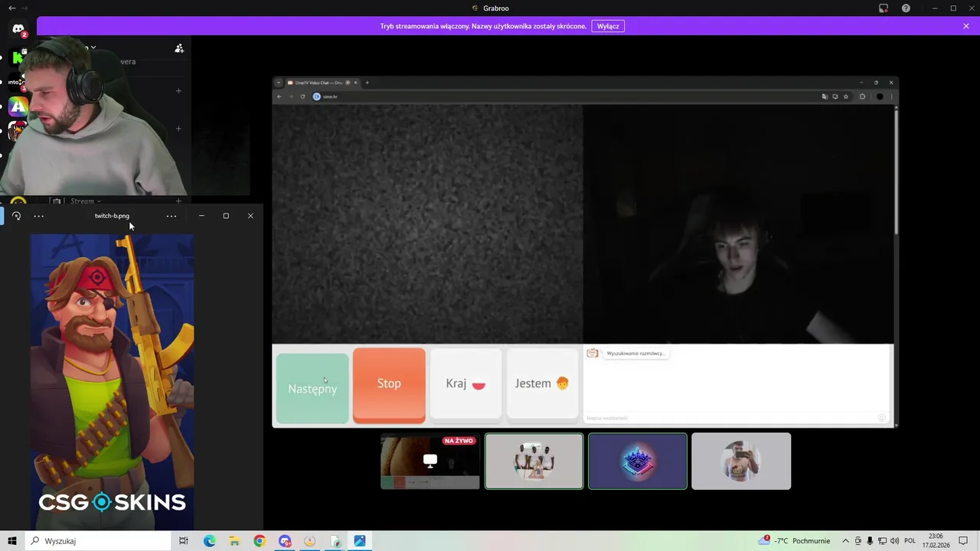Viewport: 980px width, 551px height.
Task: Click the orange Stop button
Action: point(389,384)
